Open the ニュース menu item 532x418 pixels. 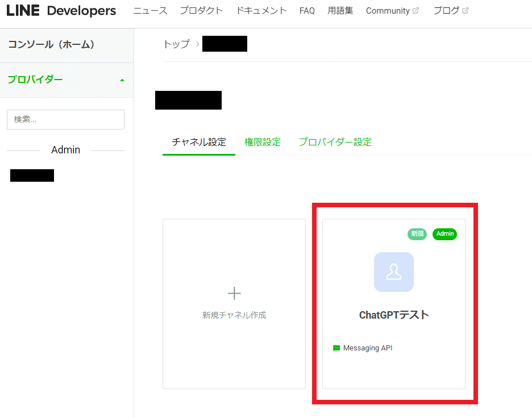coord(150,11)
